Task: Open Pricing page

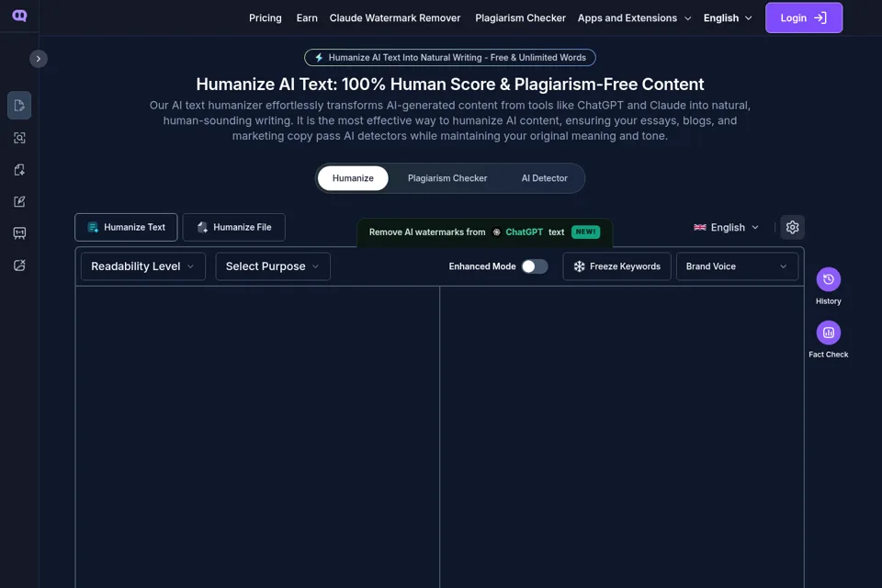Action: (266, 18)
